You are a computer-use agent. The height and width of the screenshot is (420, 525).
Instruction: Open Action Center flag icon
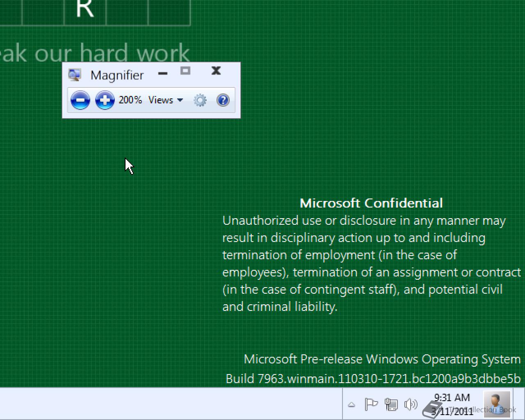[x=371, y=404]
